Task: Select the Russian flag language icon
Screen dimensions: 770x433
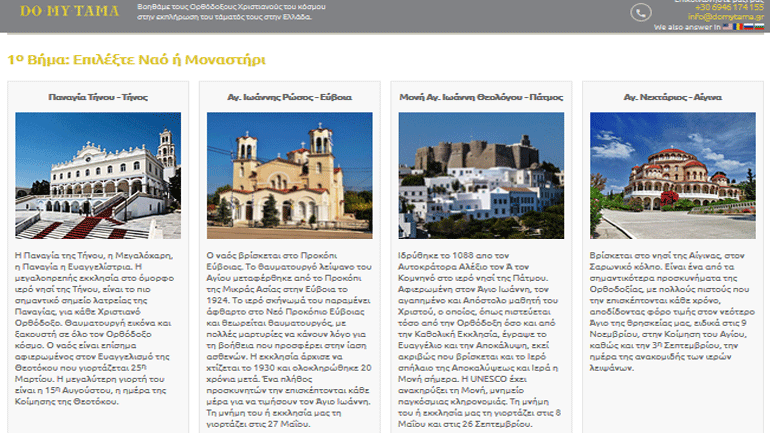Action: click(751, 27)
